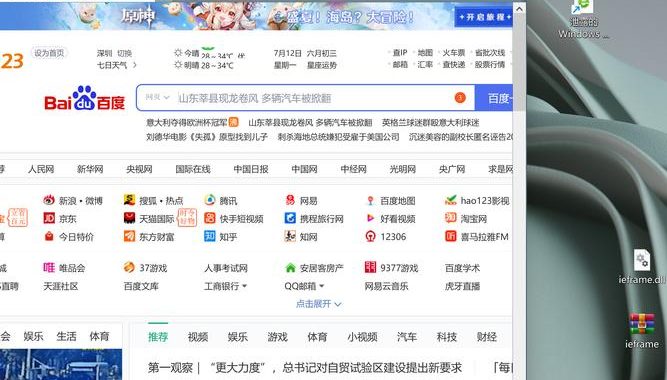
Task: Switch city with 切换 link
Action: click(124, 53)
